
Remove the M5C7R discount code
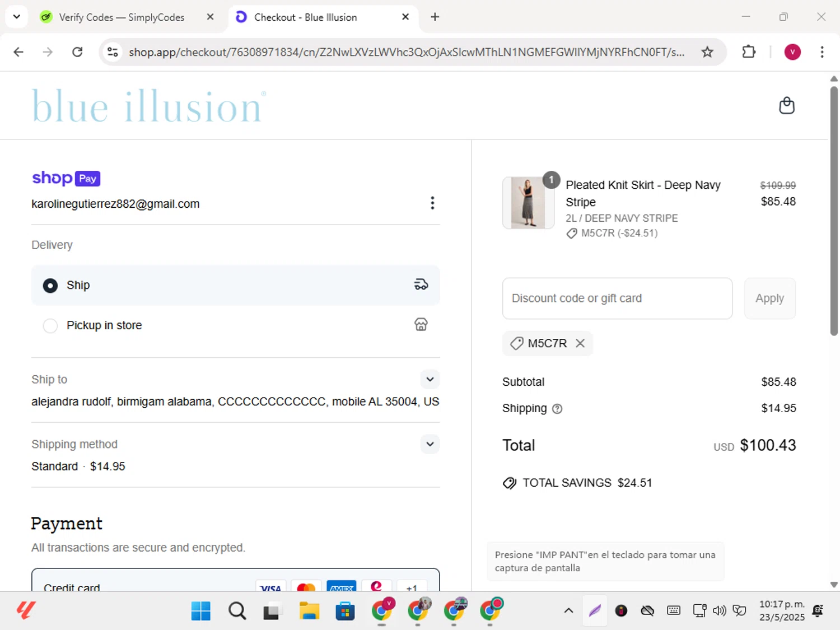click(580, 343)
